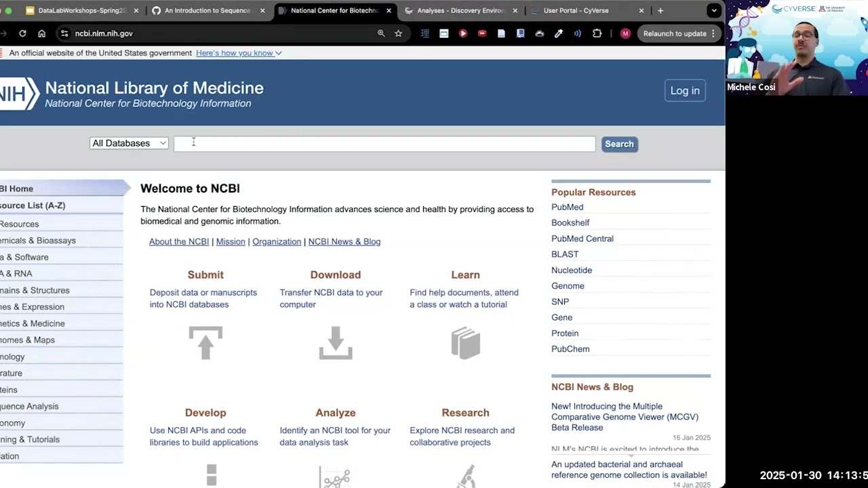The width and height of the screenshot is (868, 488).
Task: Open NCBI News & Blog link under welcome text
Action: coord(344,241)
